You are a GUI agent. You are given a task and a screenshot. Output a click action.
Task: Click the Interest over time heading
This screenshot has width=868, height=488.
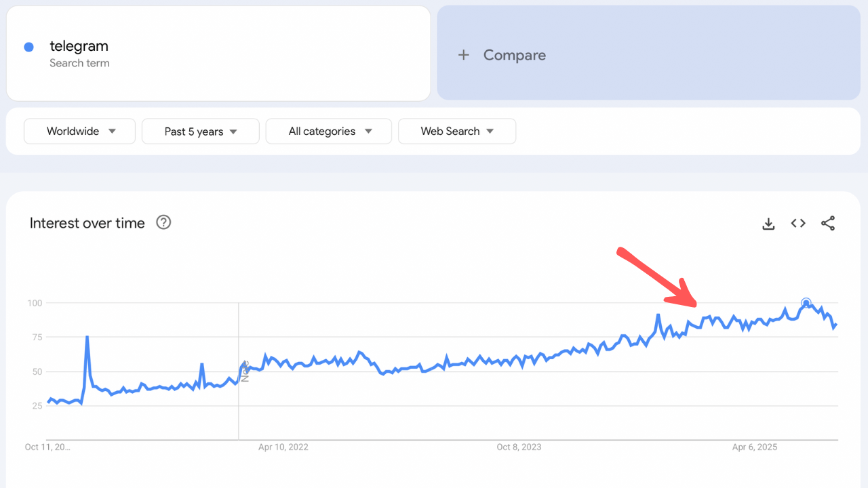pos(87,223)
